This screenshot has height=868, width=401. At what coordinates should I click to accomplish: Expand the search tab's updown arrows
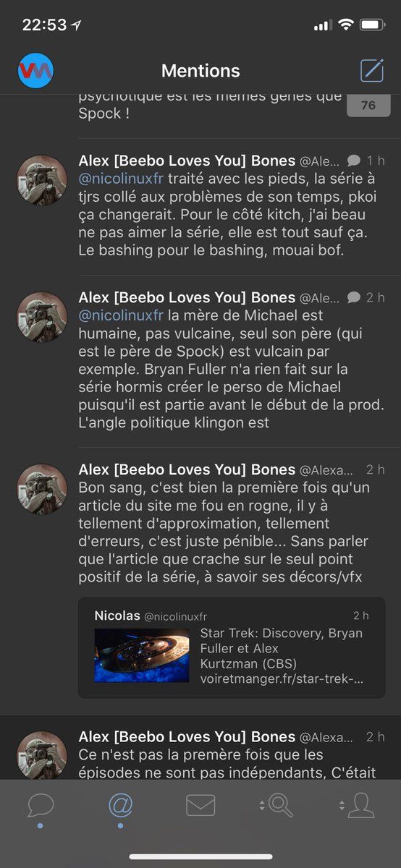click(x=261, y=804)
